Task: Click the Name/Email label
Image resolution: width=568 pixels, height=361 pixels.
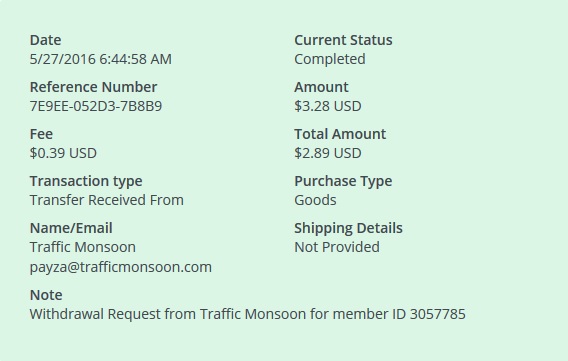Action: 71,228
